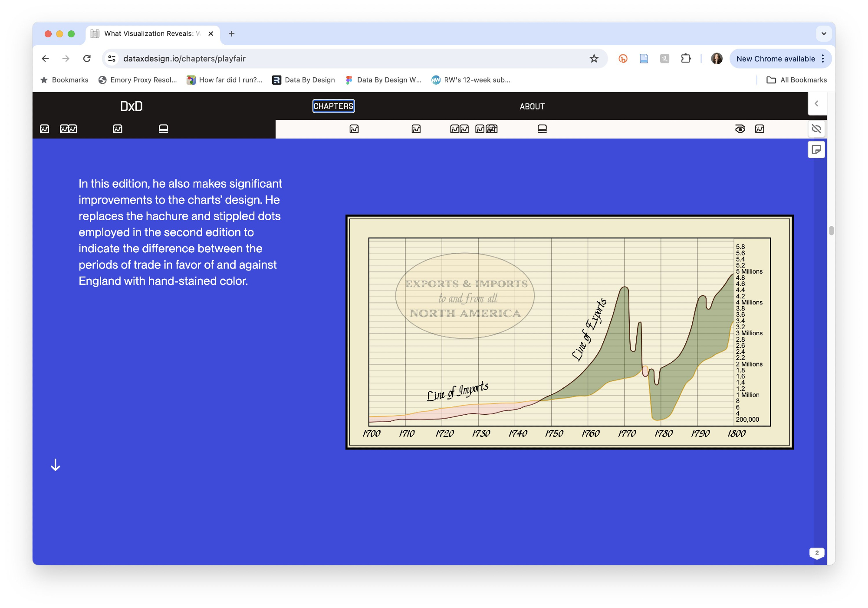Expand the tab search dropdown chevron

[x=823, y=33]
